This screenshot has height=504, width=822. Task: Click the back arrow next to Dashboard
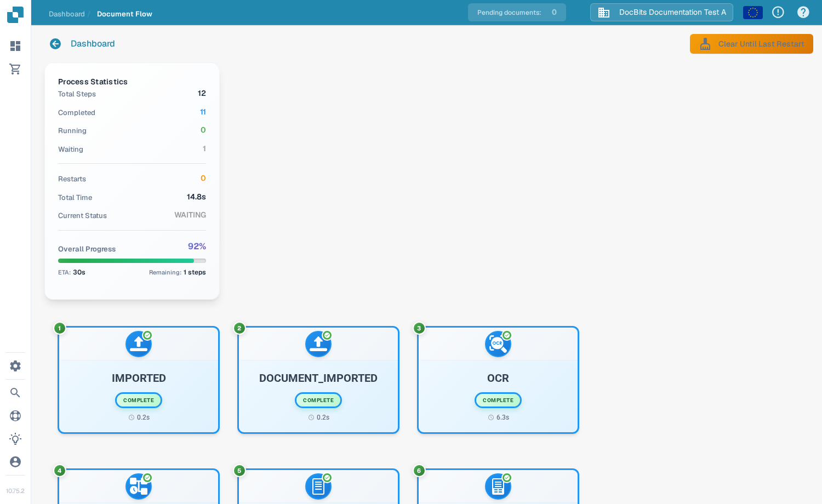tap(55, 44)
